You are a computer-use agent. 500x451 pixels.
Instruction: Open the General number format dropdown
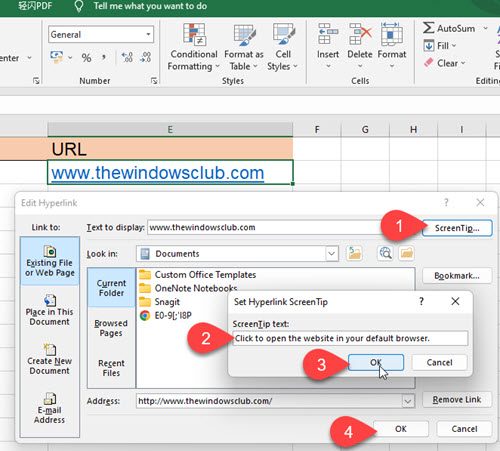click(148, 34)
